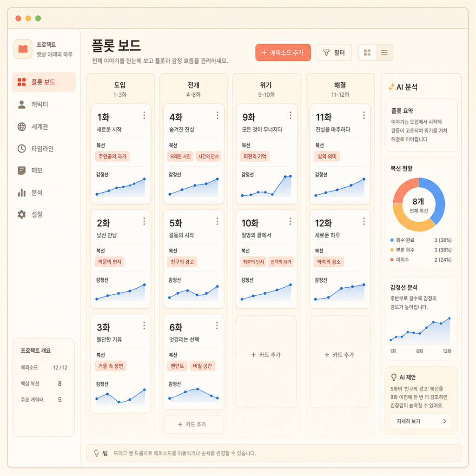Screen dimensions: 476x476
Task: Click the 약속의 장소 tag
Action: click(329, 262)
